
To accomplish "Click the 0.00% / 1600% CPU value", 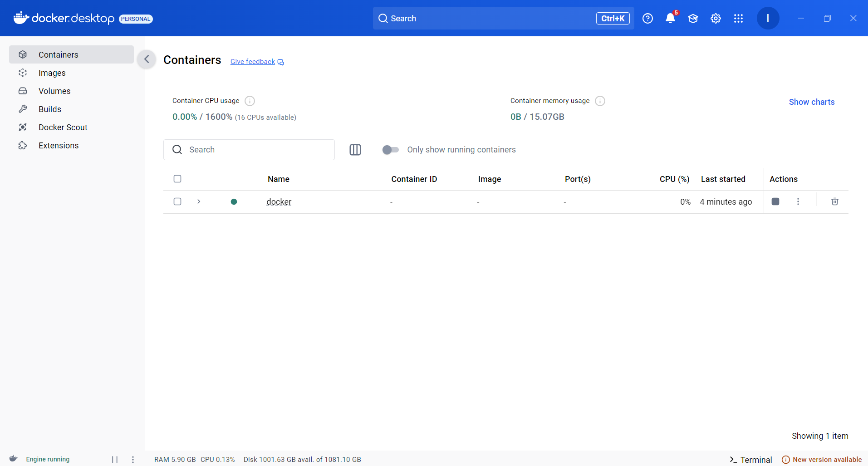I will click(202, 117).
